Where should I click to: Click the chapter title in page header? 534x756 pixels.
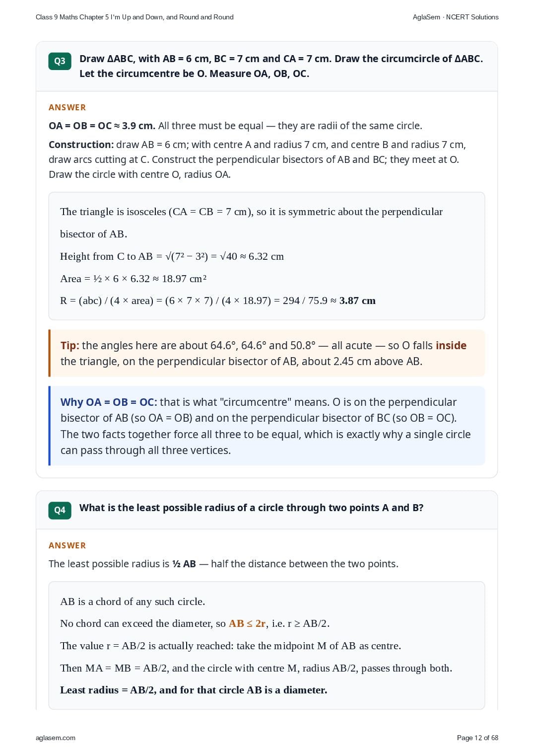pos(134,17)
